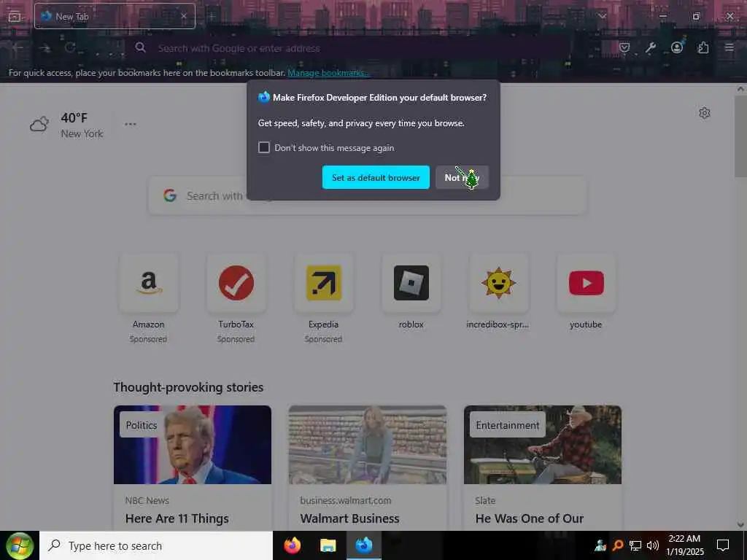Screen dimensions: 747x560
Task: Open the developer tools wrench icon
Action: [x=651, y=47]
